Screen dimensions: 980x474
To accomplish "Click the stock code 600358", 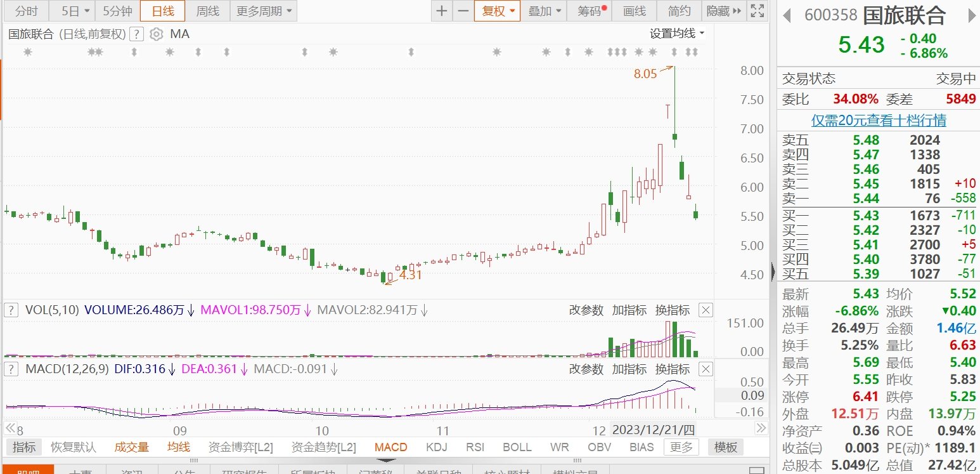I will [x=831, y=15].
